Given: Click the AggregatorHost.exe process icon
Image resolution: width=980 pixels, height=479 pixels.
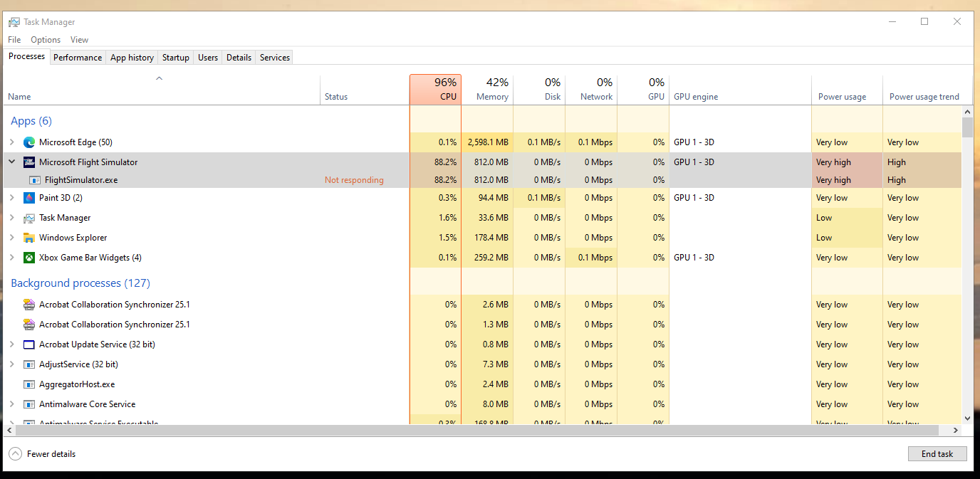Looking at the screenshot, I should tap(28, 384).
